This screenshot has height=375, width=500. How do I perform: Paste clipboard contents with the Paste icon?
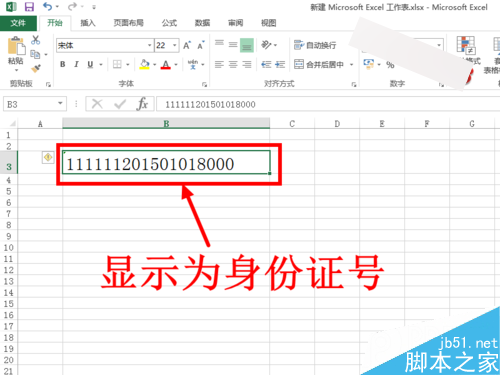[16, 46]
